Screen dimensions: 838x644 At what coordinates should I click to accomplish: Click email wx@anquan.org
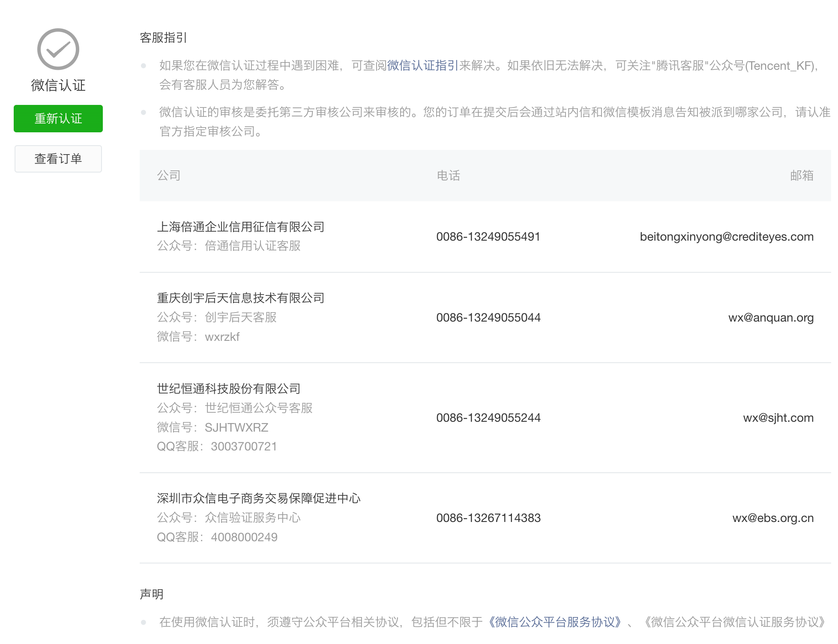click(771, 318)
